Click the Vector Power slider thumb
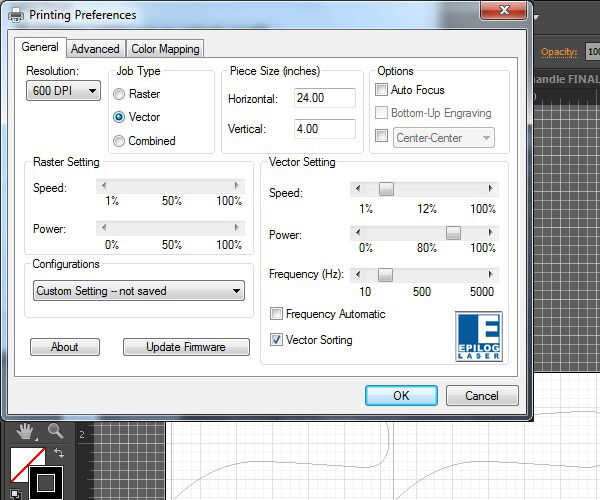 [453, 233]
